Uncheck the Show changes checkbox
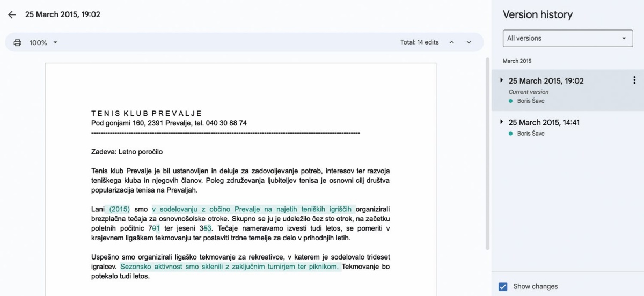The width and height of the screenshot is (644, 296). [503, 286]
